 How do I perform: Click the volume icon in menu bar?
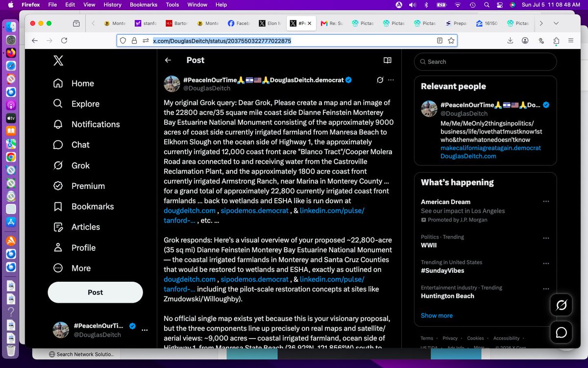412,5
